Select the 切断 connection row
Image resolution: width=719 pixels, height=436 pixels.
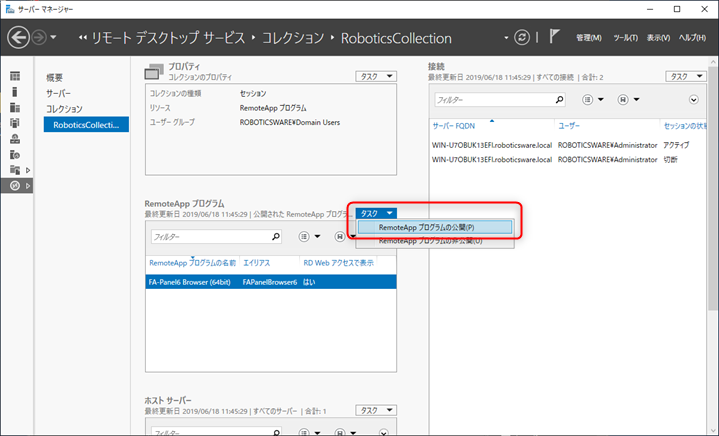[x=569, y=160]
